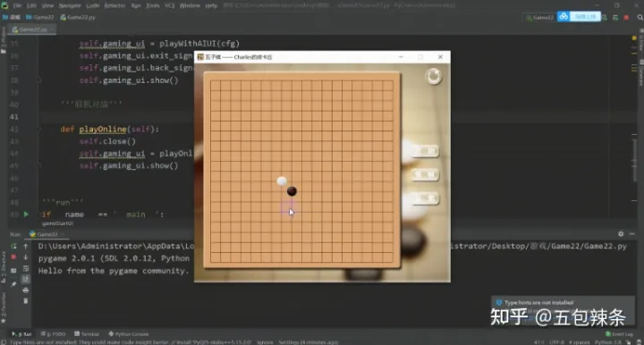Viewport: 644px width, 345px height.
Task: Click restart circular arrow icon in game window
Action: 434,76
